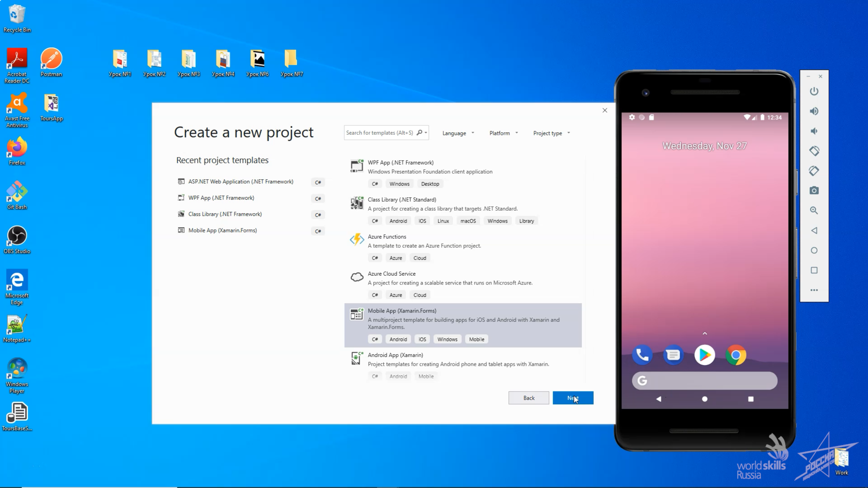Select the OBS Studio desktop shortcut
This screenshot has width=868, height=488.
pyautogui.click(x=17, y=240)
